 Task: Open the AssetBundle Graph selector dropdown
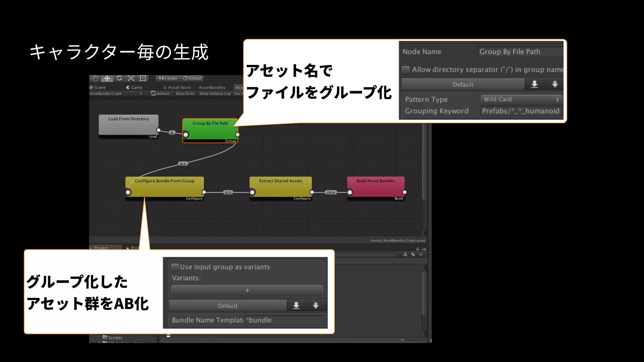(116, 94)
